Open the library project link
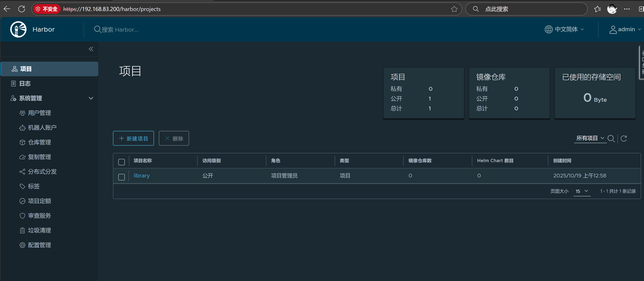Viewport: 644px width, 281px height. click(142, 176)
